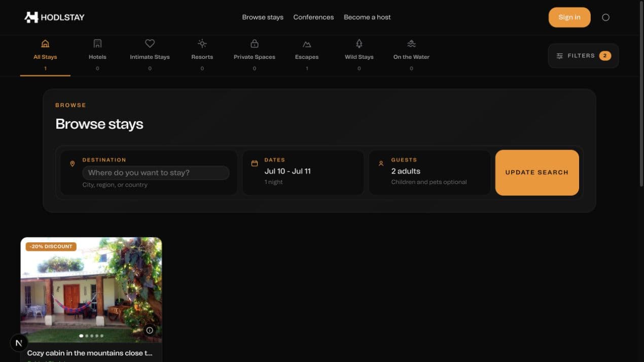Click the info icon on cabin photo
The height and width of the screenshot is (362, 644).
point(150,330)
